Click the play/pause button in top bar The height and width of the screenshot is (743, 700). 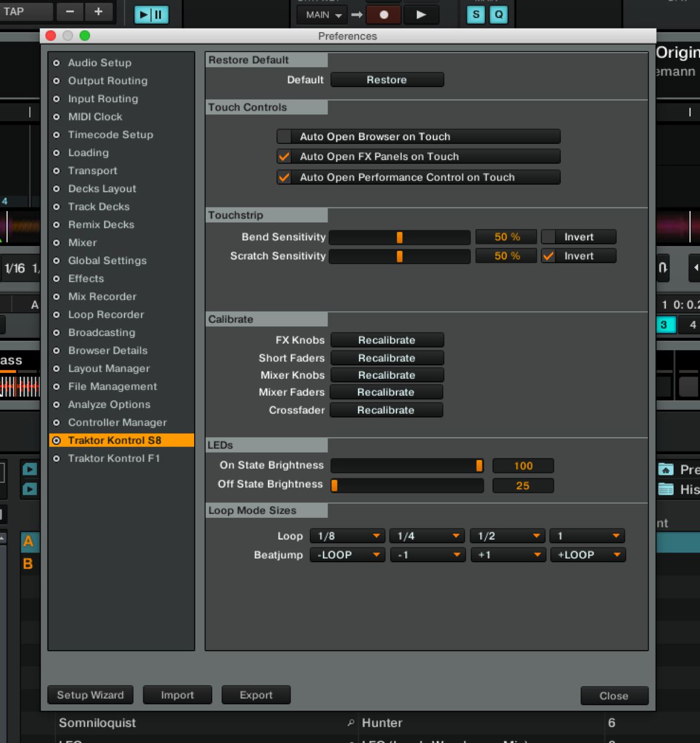pos(151,14)
